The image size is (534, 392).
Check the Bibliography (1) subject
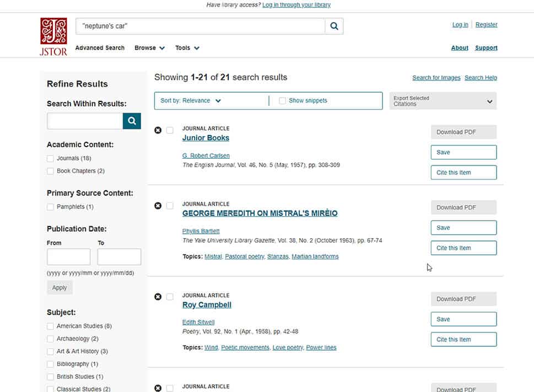50,364
